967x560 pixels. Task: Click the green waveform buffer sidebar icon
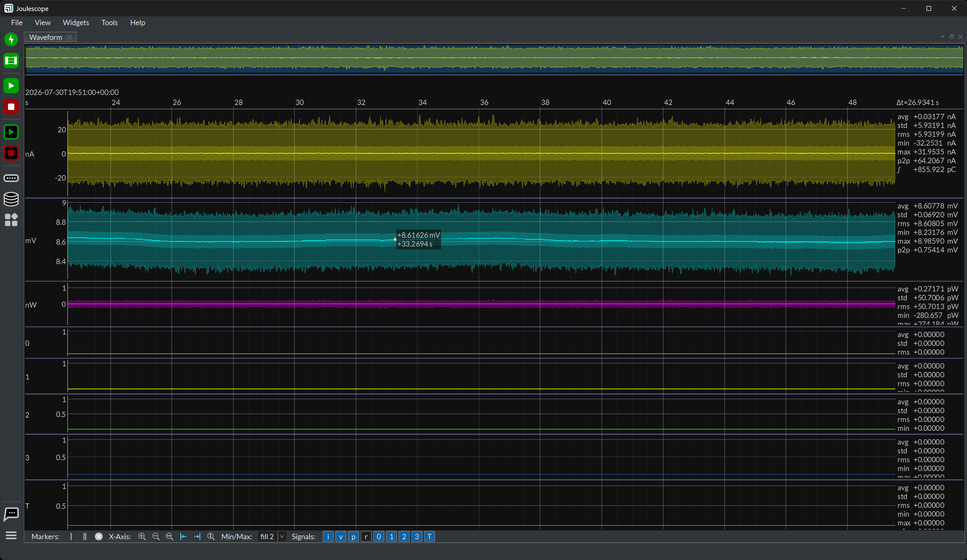pos(11,61)
